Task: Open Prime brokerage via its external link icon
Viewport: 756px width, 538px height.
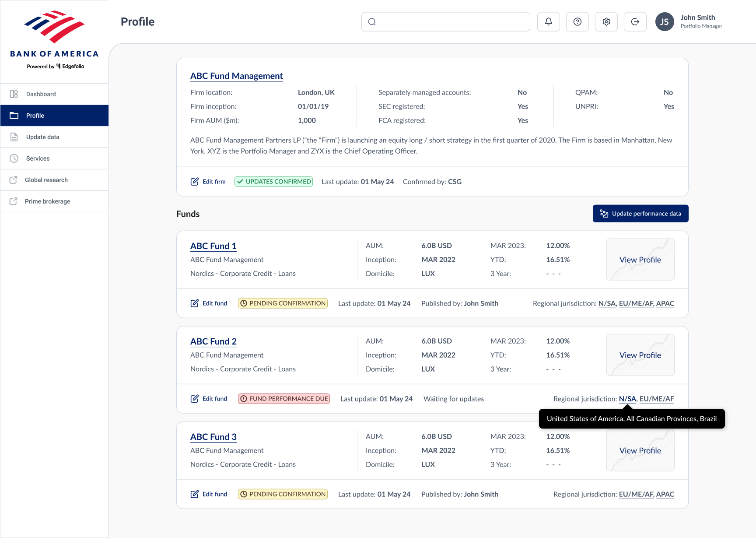Action: point(14,201)
